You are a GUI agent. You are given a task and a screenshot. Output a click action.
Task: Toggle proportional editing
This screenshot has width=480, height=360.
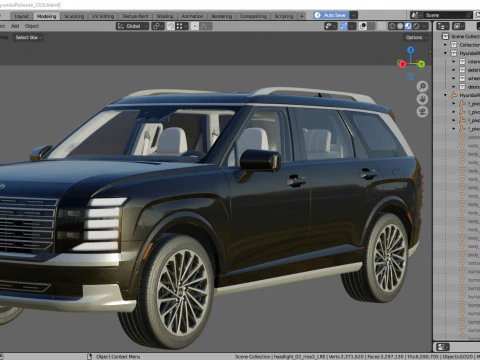coord(195,26)
